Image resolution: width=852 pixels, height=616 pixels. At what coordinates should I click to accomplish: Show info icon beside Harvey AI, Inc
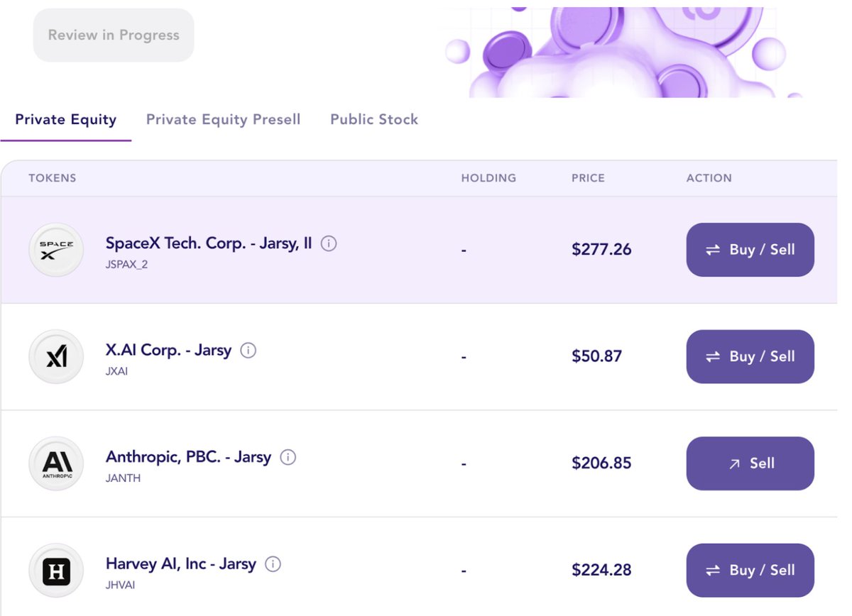click(273, 564)
